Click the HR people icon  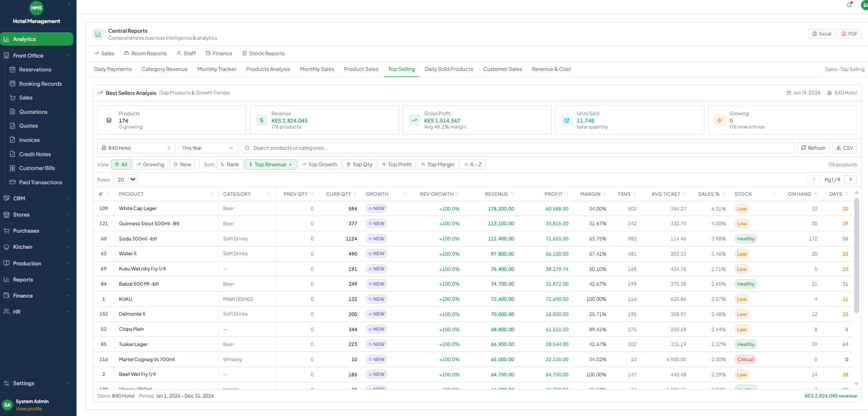(x=6, y=312)
